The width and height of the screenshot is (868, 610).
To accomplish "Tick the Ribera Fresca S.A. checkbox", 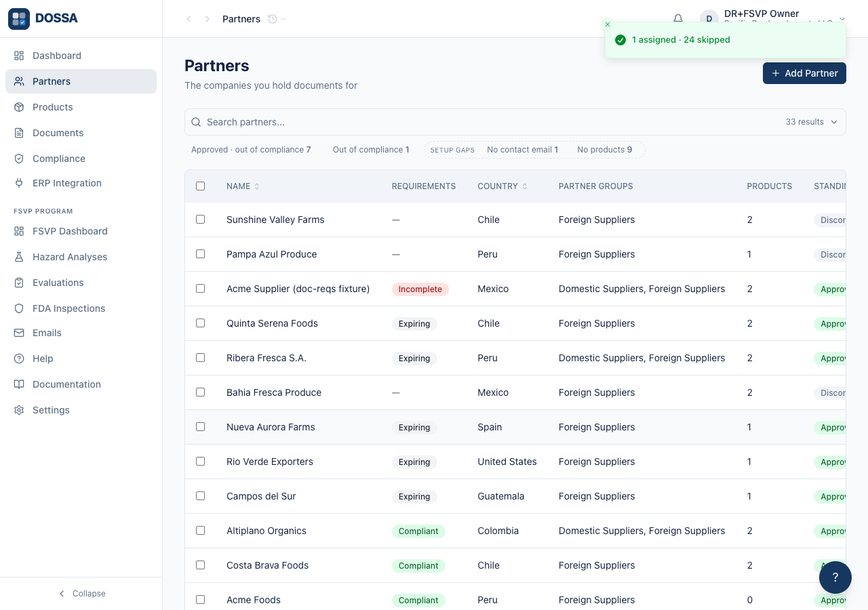I will [x=200, y=357].
